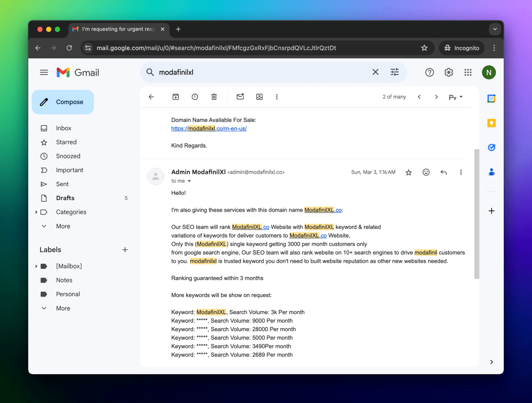Open the modafinilxl.co/m-en-us link

pos(209,129)
